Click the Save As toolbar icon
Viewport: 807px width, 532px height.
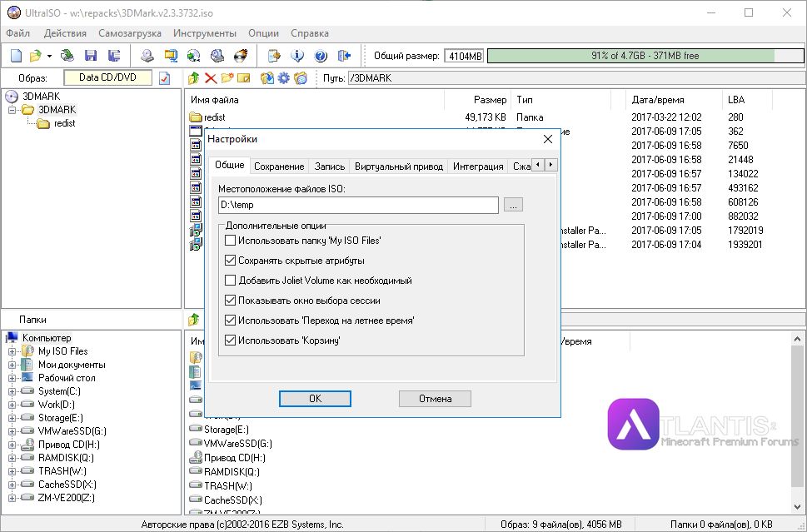(x=114, y=56)
